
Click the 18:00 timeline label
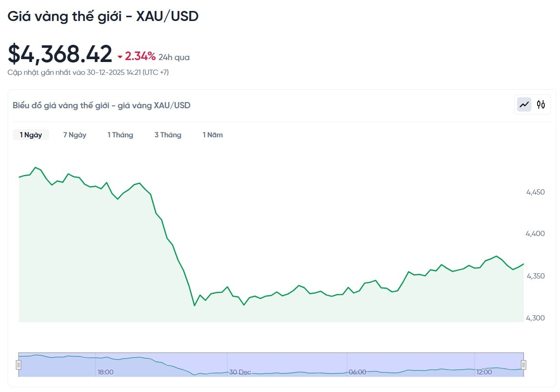(x=106, y=372)
